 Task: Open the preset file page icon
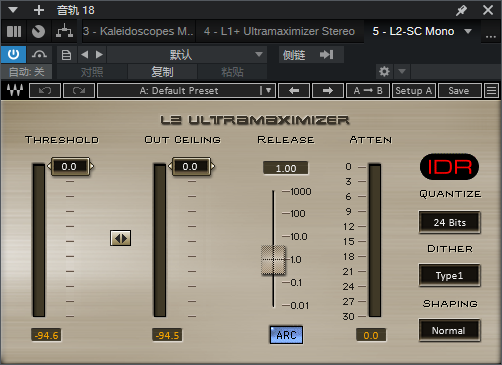66,55
